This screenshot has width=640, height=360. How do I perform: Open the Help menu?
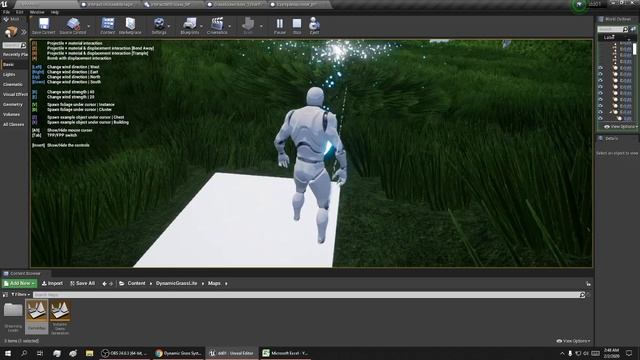pyautogui.click(x=55, y=12)
